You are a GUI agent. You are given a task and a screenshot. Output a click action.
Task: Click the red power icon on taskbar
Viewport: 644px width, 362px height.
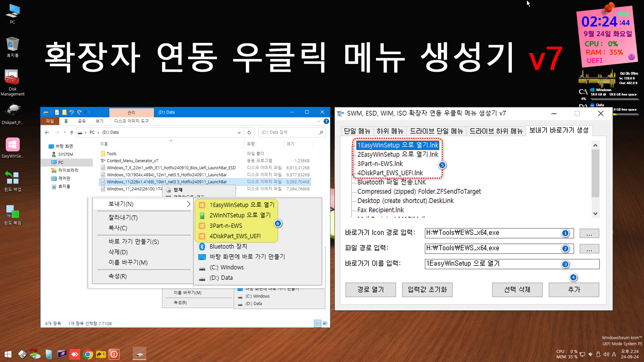[x=114, y=354]
